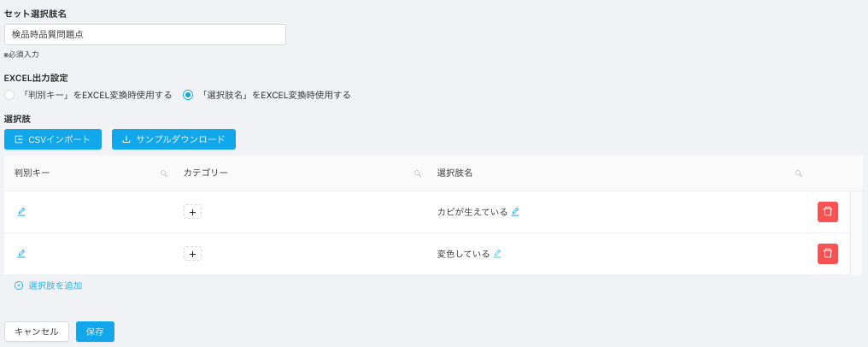Add category to カビが生えている row
Screen dimensions: 868x347
tap(192, 212)
